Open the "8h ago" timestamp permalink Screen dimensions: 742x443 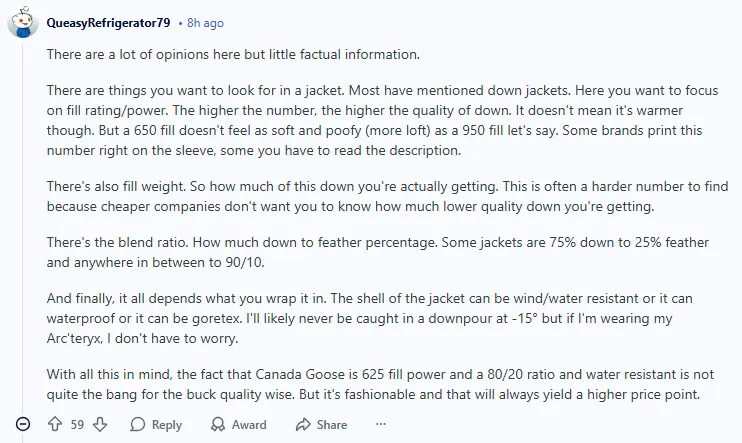coord(205,22)
